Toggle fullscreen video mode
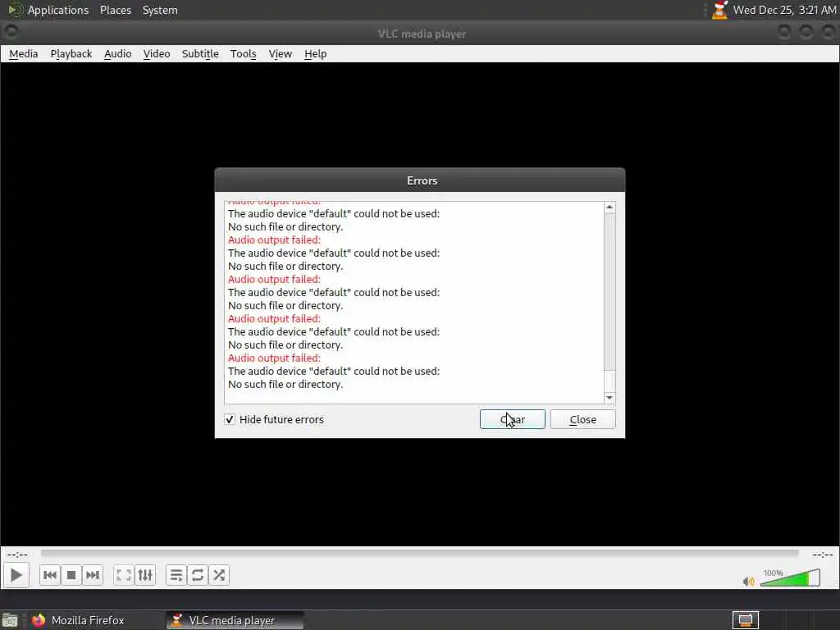This screenshot has height=630, width=840. [x=124, y=575]
